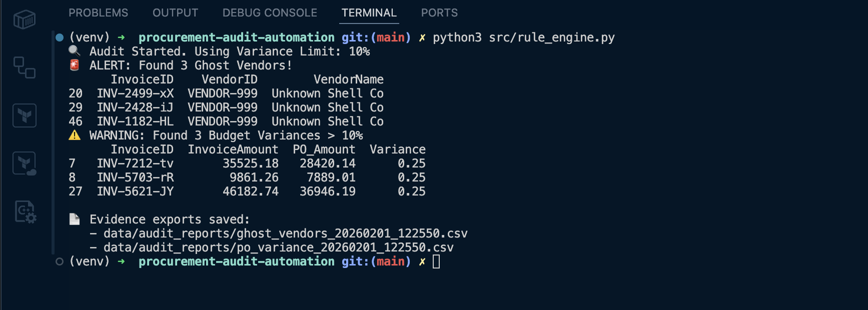Switch to the PROBLEMS tab
The width and height of the screenshot is (868, 310).
coord(98,13)
